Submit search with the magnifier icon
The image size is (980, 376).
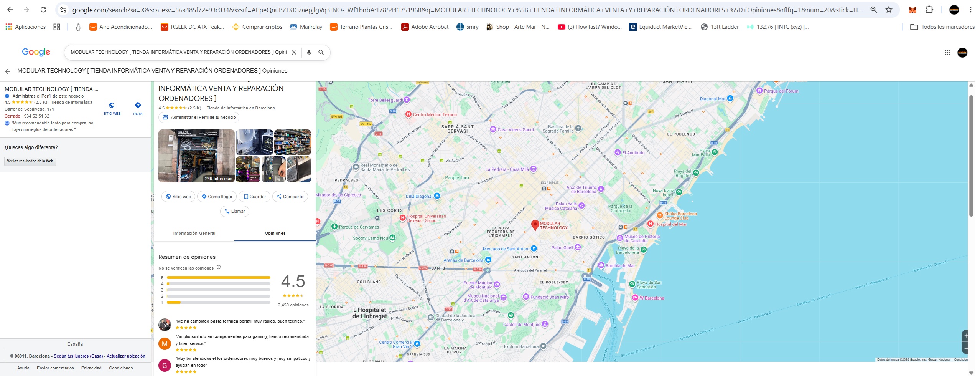click(x=321, y=53)
